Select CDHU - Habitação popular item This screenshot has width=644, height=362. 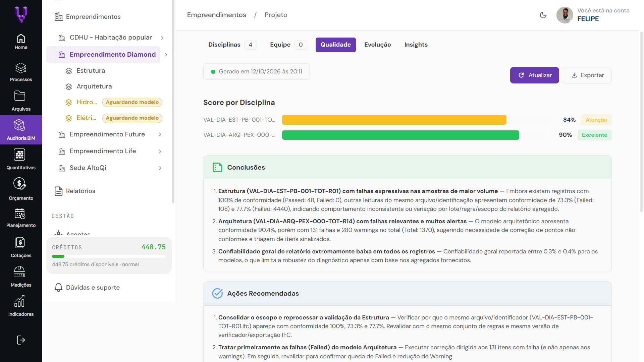point(111,38)
